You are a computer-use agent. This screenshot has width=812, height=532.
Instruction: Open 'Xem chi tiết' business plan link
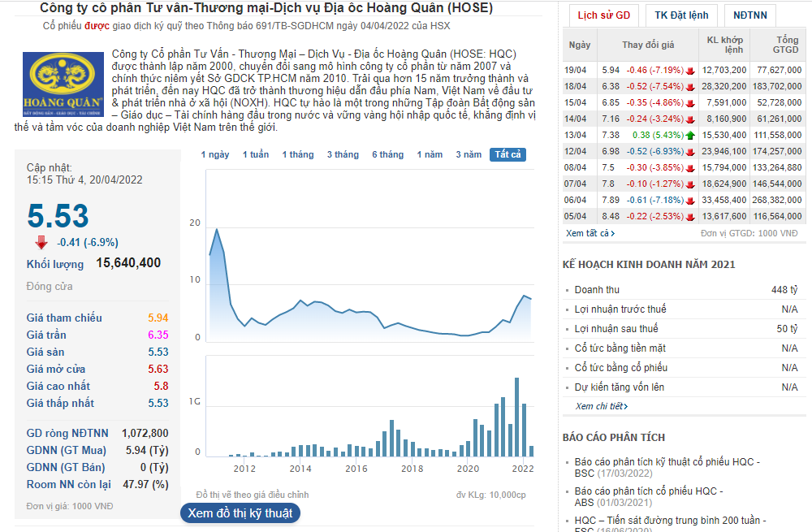[x=601, y=406]
